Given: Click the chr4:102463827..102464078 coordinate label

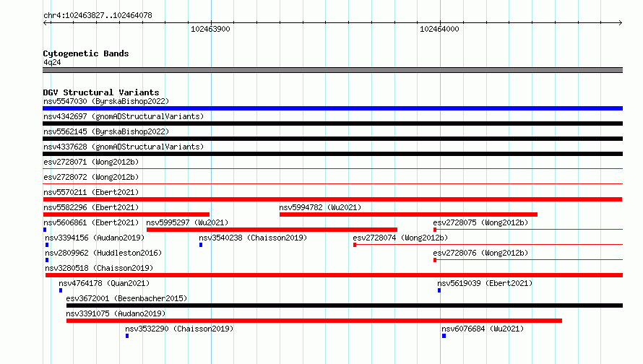Looking at the screenshot, I should click(98, 16).
